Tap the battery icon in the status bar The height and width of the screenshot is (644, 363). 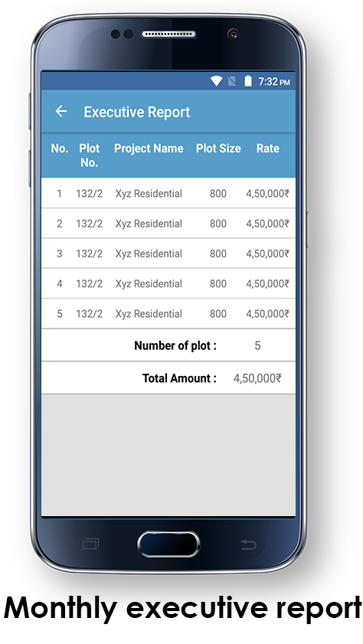click(248, 81)
